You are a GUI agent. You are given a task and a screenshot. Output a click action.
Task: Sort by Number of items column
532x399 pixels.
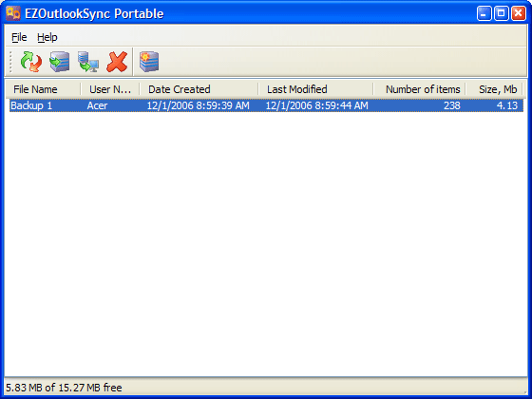419,89
